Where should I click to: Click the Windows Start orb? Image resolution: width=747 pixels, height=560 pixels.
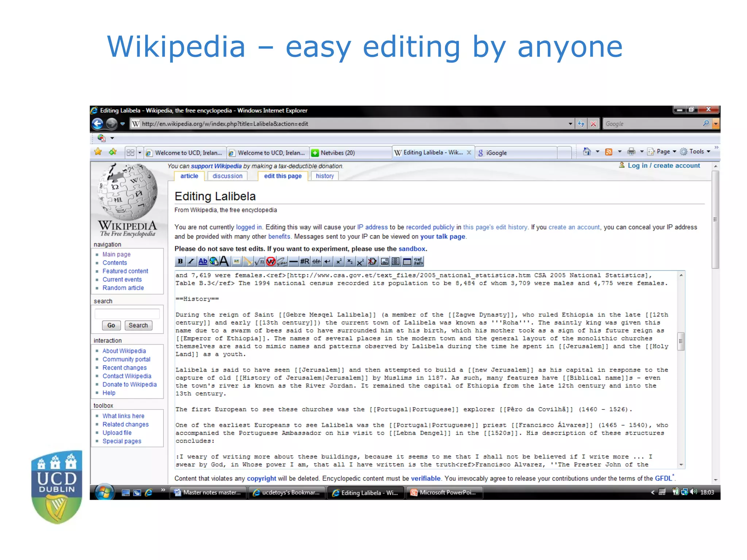pyautogui.click(x=104, y=493)
